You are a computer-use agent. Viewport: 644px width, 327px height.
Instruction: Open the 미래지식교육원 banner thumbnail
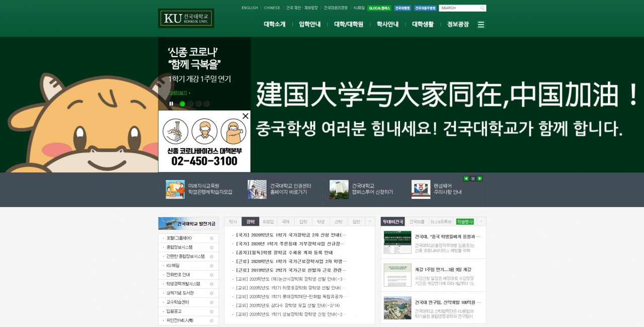point(175,189)
